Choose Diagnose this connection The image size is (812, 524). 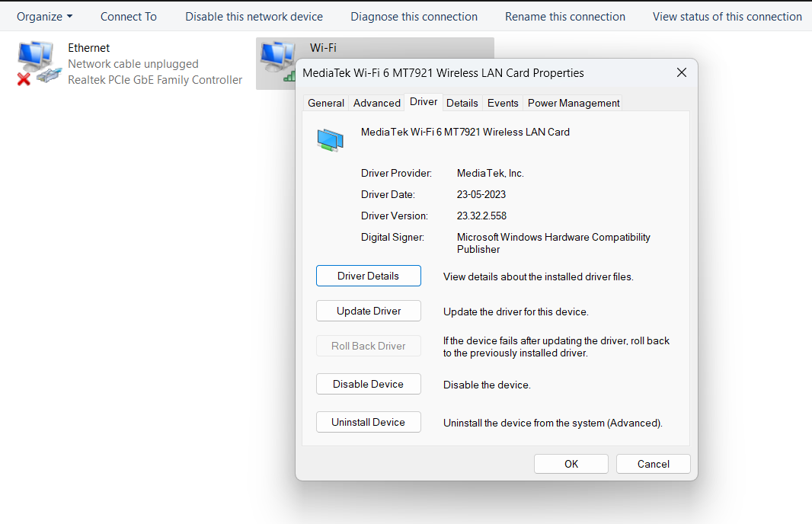pyautogui.click(x=414, y=17)
